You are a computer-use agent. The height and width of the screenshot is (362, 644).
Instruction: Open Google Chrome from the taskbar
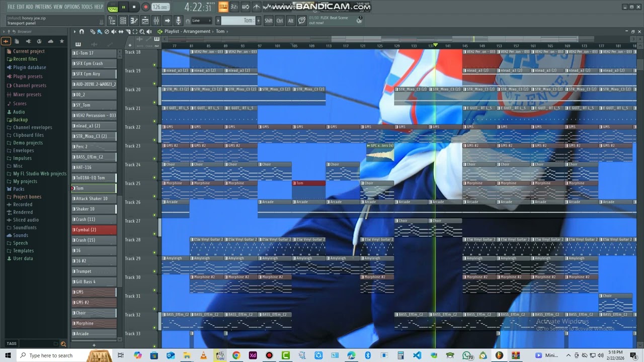coord(236,355)
